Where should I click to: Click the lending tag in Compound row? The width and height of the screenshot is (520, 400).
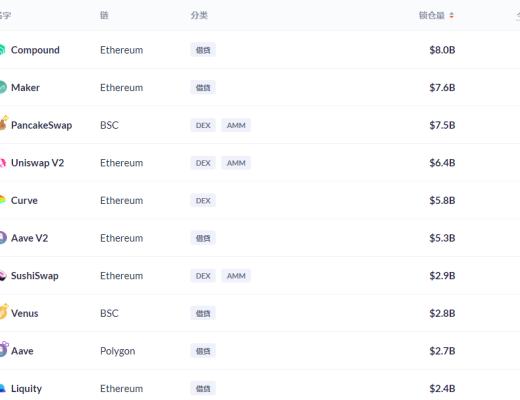(x=203, y=50)
